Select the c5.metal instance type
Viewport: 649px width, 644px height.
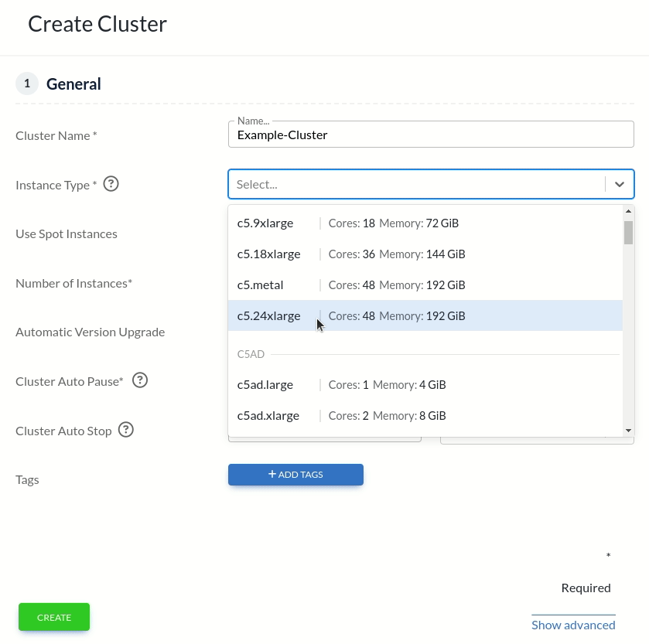point(348,285)
